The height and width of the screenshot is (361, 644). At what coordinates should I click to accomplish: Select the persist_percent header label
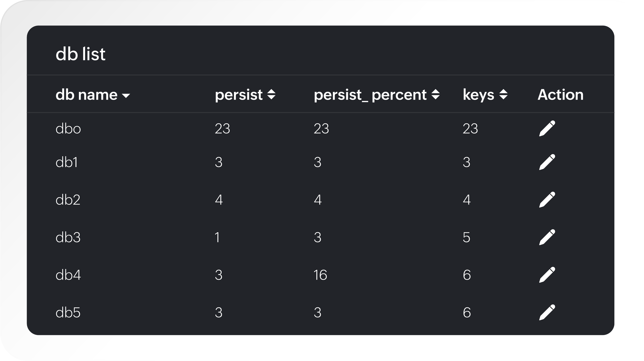(x=370, y=94)
